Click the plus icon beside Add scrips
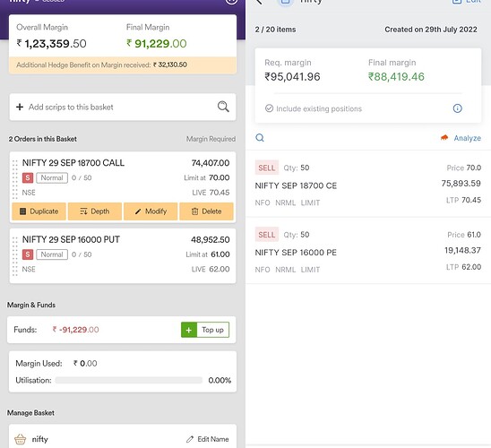The height and width of the screenshot is (448, 491). click(20, 107)
